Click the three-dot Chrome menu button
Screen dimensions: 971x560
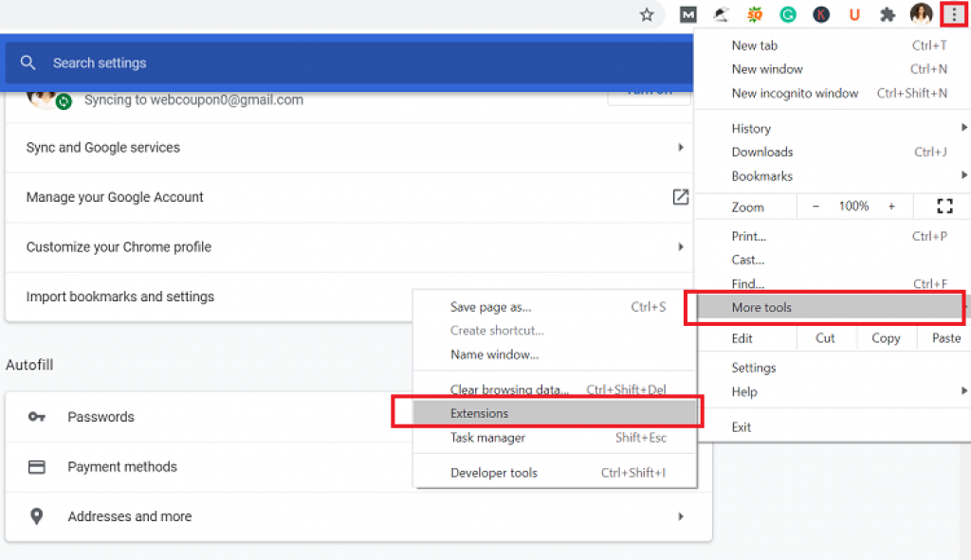pos(952,14)
